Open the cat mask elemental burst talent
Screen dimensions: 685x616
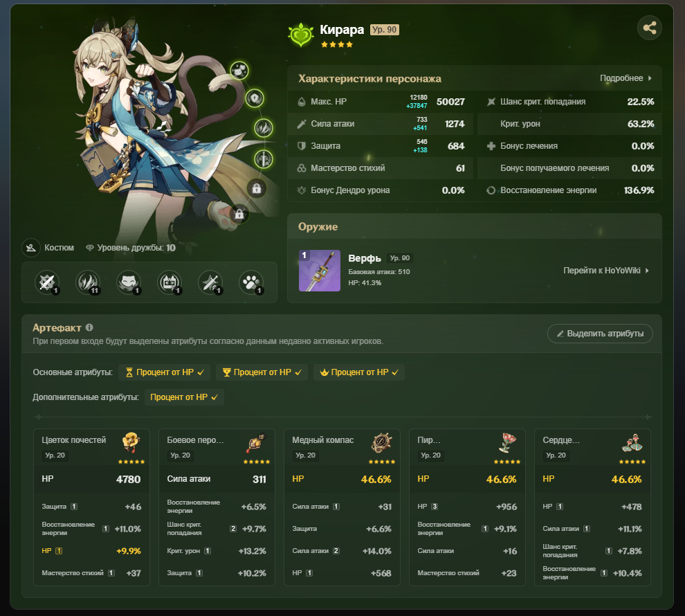(129, 282)
